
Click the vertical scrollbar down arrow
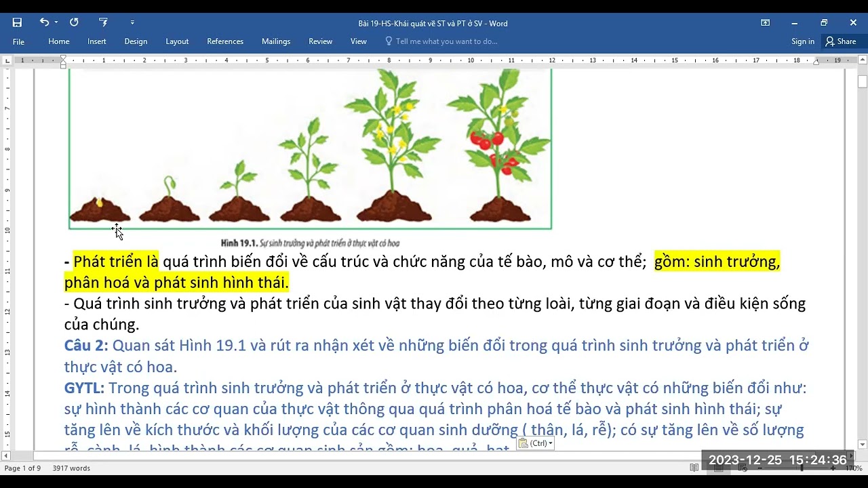pos(863,445)
